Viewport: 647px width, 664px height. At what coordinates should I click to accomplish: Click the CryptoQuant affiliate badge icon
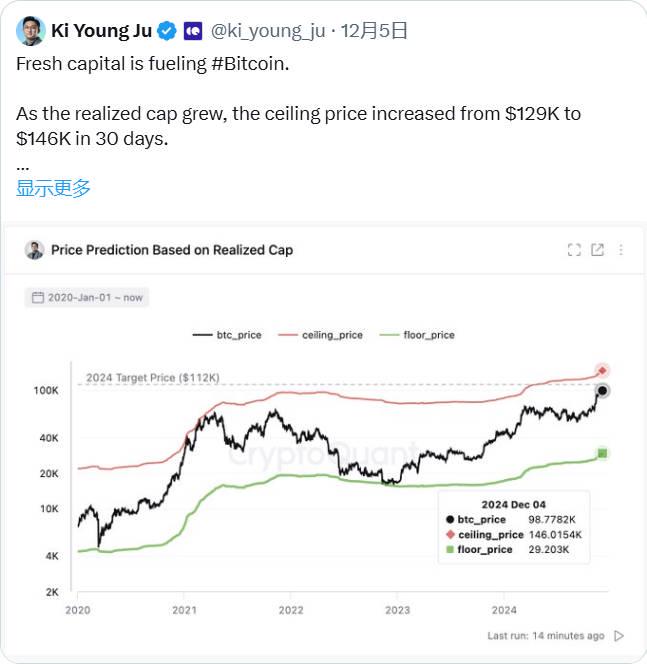(x=193, y=31)
